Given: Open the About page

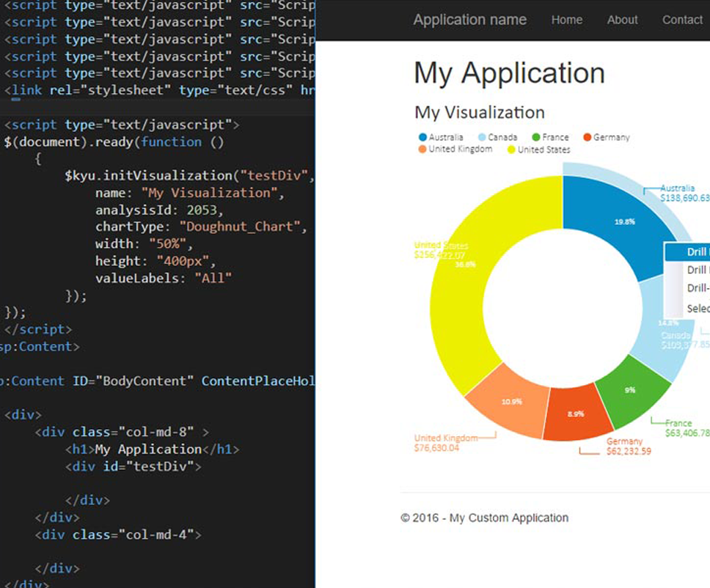Looking at the screenshot, I should [x=621, y=20].
